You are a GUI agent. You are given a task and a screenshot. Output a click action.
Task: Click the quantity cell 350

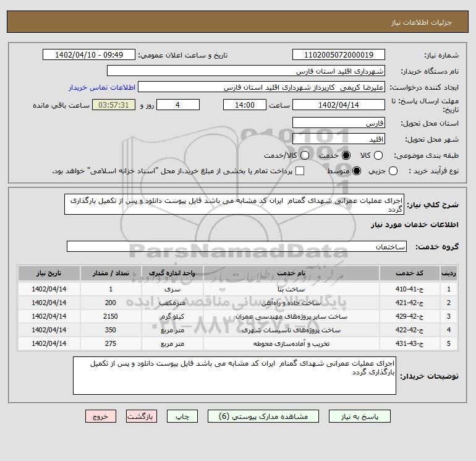111,330
